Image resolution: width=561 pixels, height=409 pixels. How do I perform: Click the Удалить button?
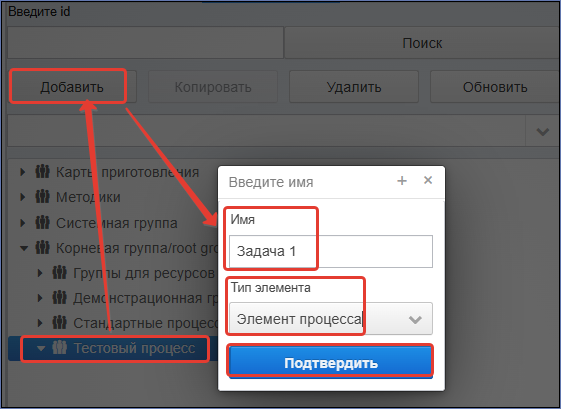pos(354,87)
